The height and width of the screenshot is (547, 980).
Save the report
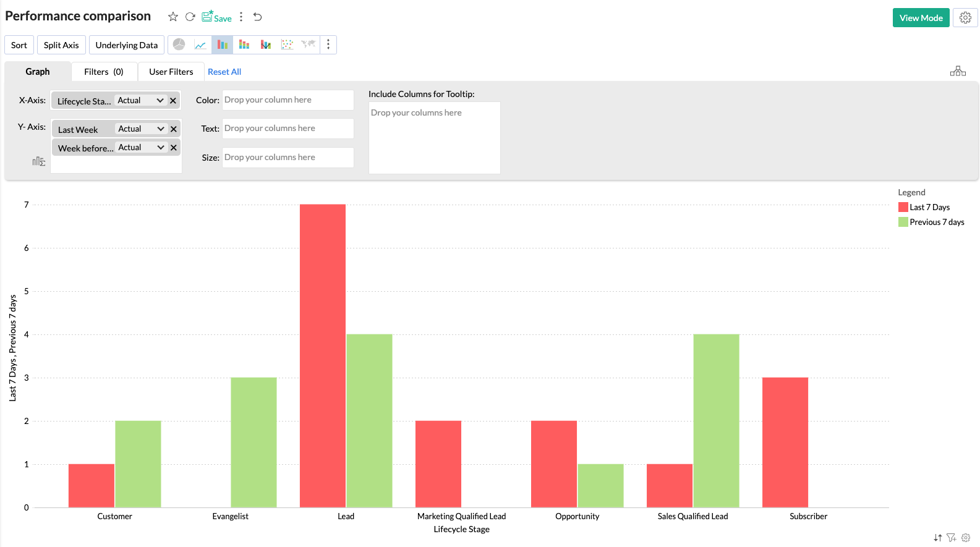tap(216, 17)
